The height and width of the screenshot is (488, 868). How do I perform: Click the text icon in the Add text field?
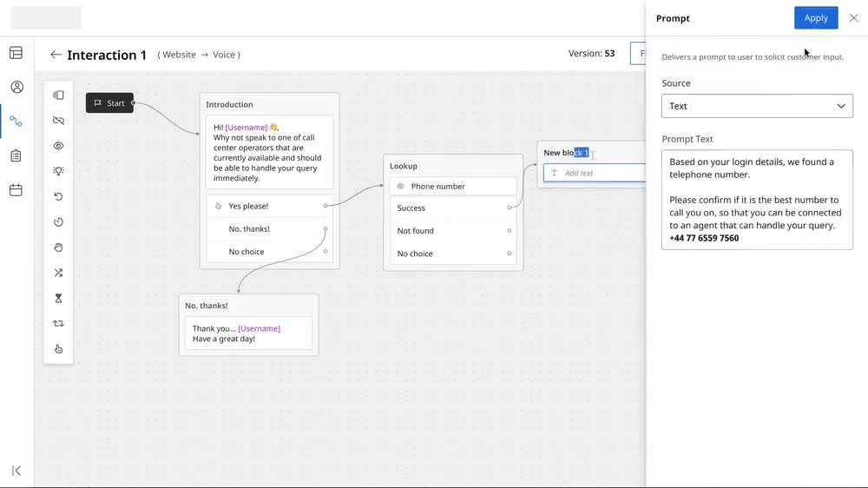click(x=554, y=173)
